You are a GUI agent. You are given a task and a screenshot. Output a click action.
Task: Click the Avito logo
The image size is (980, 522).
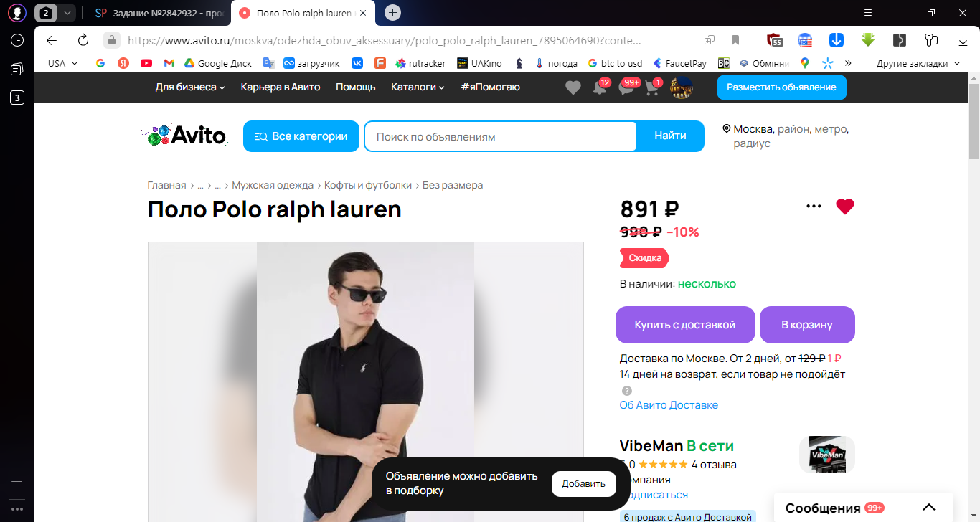coord(187,136)
